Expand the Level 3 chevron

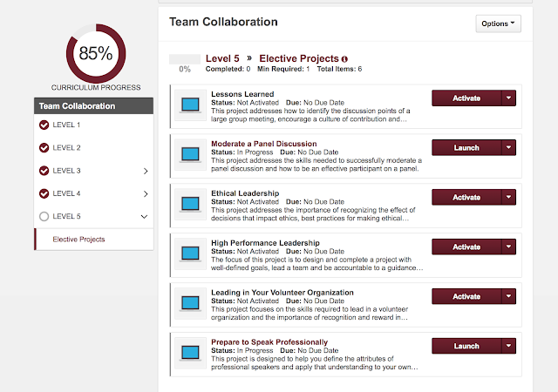[145, 171]
